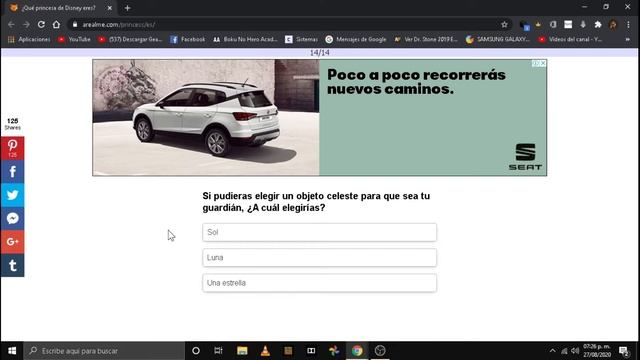Bookmark this page with star icon
The width and height of the screenshot is (640, 360).
tap(504, 24)
